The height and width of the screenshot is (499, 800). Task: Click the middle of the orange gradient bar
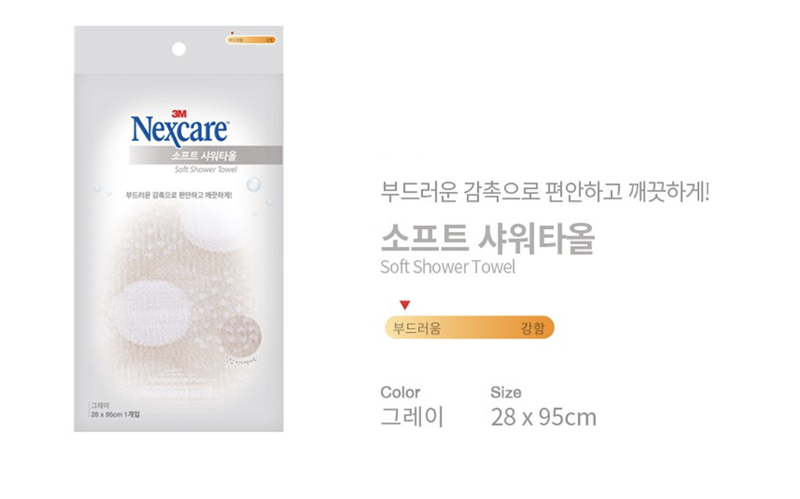tap(469, 327)
